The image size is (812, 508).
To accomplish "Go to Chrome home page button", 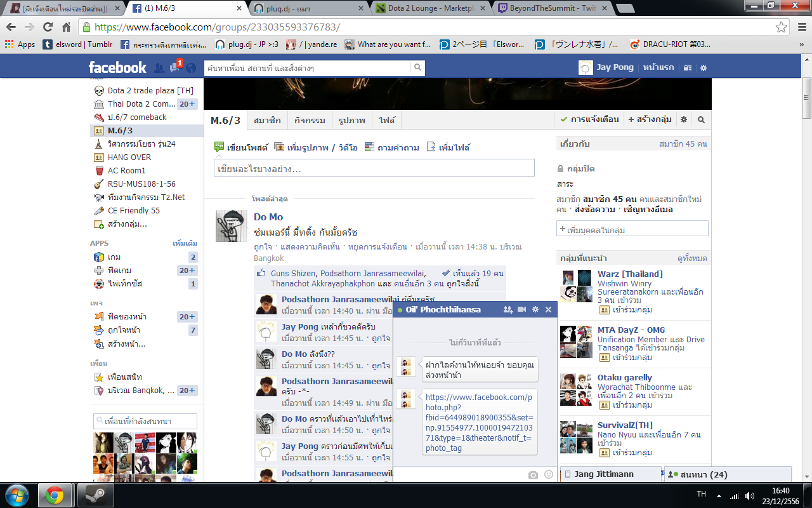I will pyautogui.click(x=67, y=27).
